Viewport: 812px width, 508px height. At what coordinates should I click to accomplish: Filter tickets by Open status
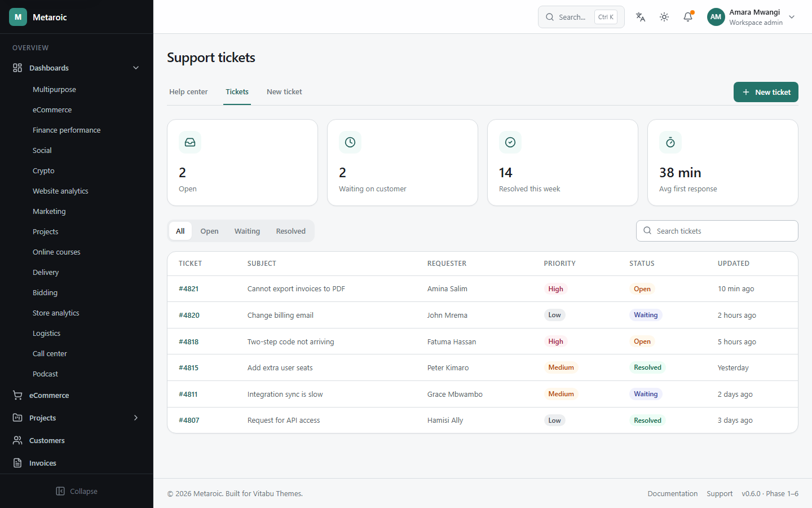pyautogui.click(x=209, y=231)
